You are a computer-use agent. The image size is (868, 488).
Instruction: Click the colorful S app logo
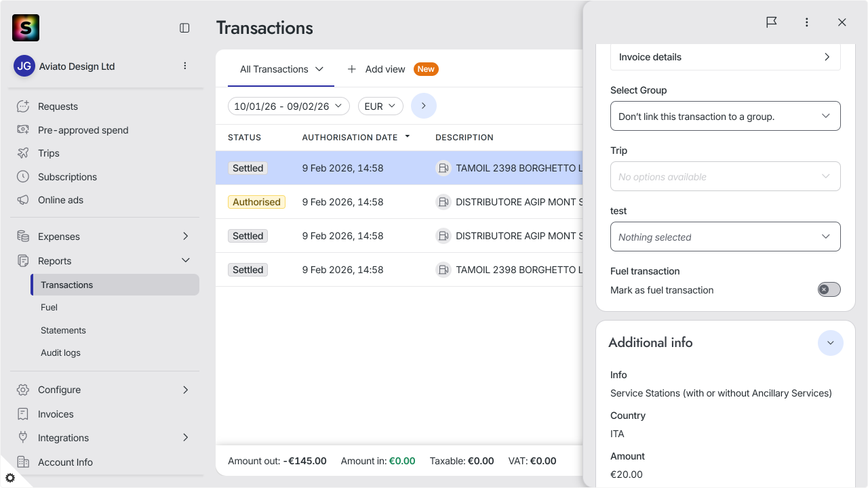pos(26,28)
